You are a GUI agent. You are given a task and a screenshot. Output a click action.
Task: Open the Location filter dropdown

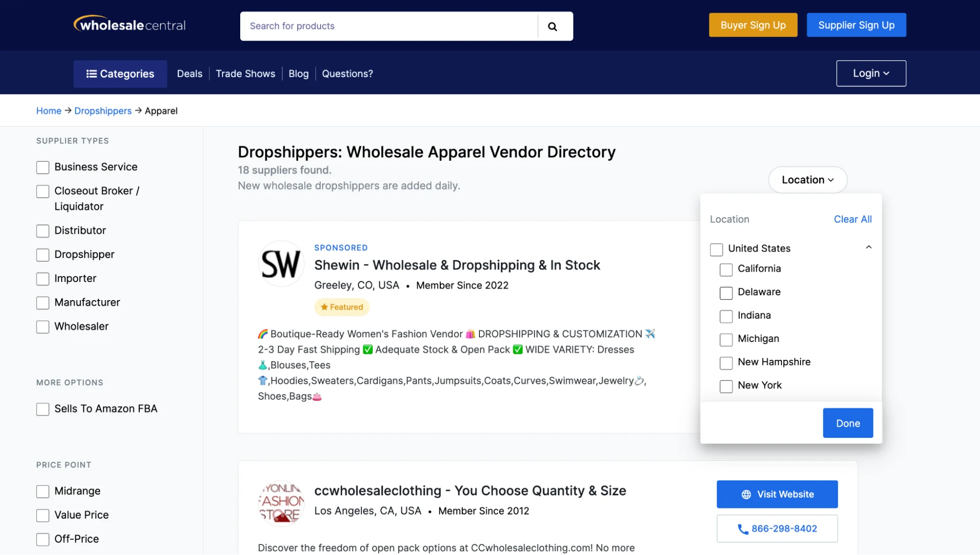807,179
